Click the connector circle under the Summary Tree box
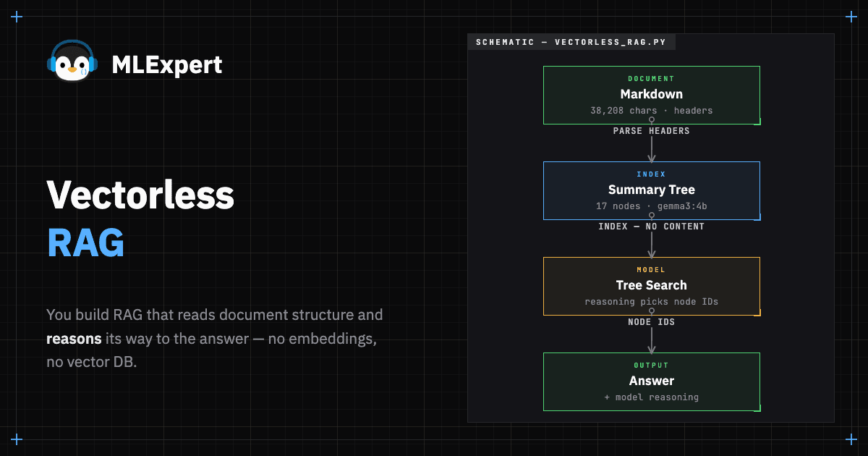The width and height of the screenshot is (868, 456). pyautogui.click(x=652, y=216)
